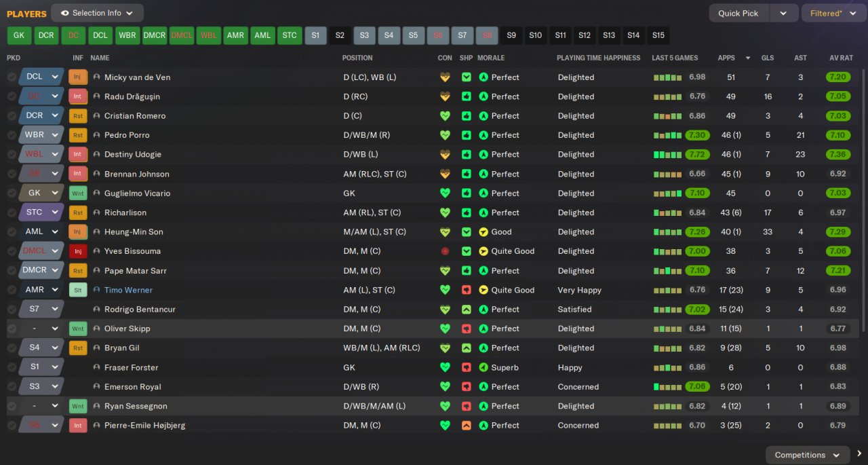Click the red sharpness icon for Timo Werner

[467, 290]
